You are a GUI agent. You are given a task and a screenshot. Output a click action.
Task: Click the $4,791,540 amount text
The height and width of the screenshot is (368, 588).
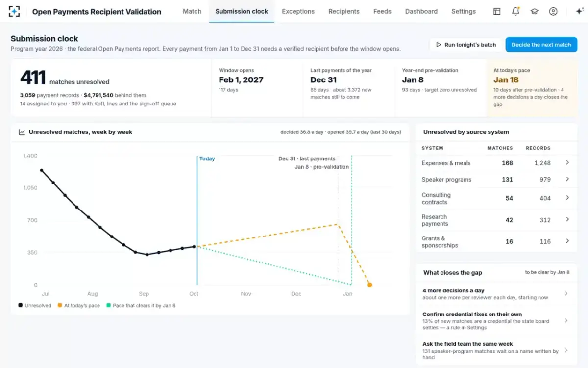point(98,95)
